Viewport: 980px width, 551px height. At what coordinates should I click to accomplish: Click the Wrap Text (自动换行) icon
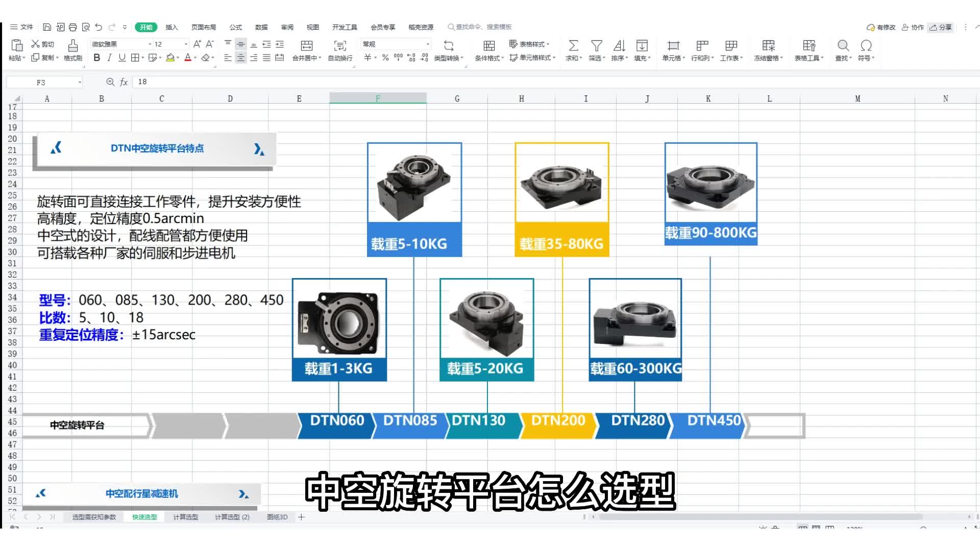click(340, 45)
